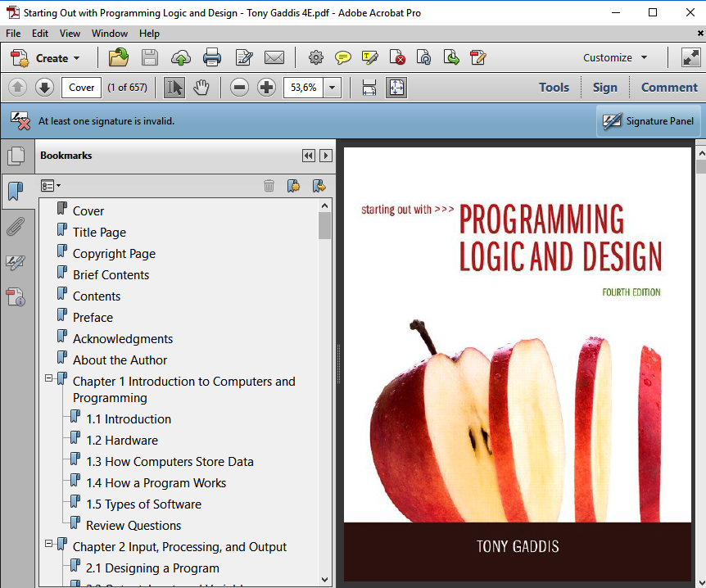Open the Edit menu
This screenshot has width=706, height=588.
(x=39, y=34)
